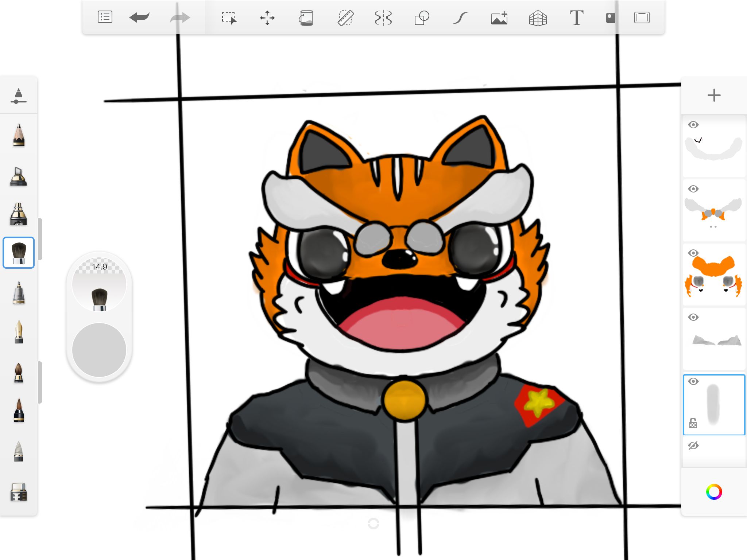The image size is (747, 560).
Task: Tap the current grey color puck
Action: click(x=99, y=350)
